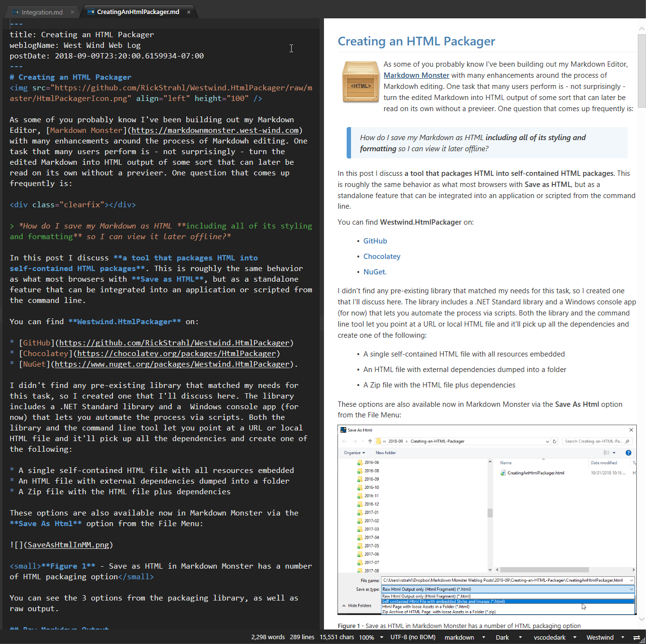Click the 2,298 words count in the status bar

(x=268, y=637)
